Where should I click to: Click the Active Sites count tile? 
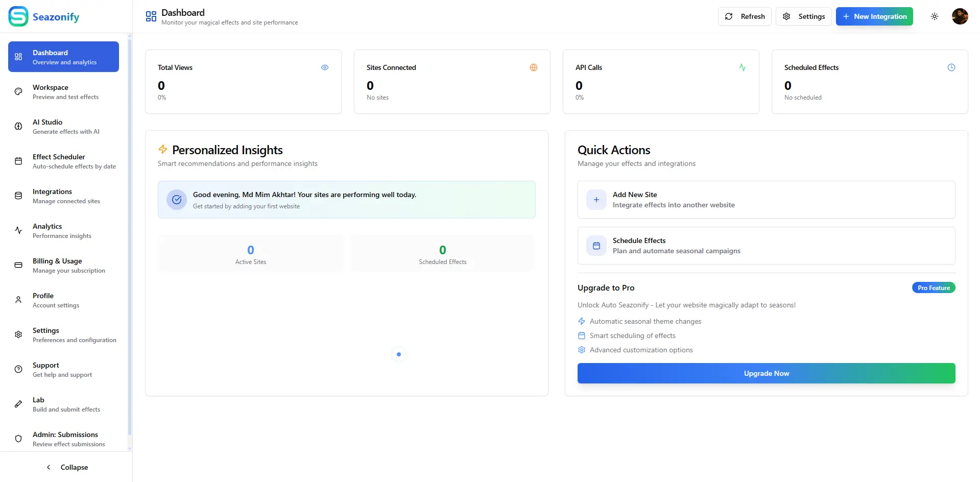[x=251, y=253]
